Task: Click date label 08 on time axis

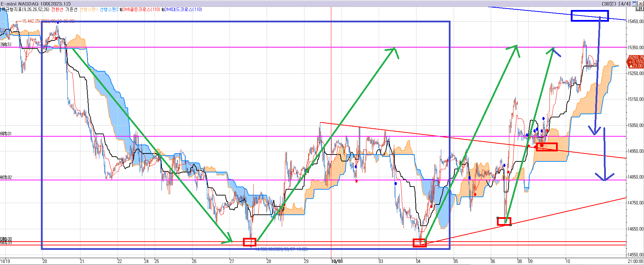Action: pyautogui.click(x=520, y=261)
